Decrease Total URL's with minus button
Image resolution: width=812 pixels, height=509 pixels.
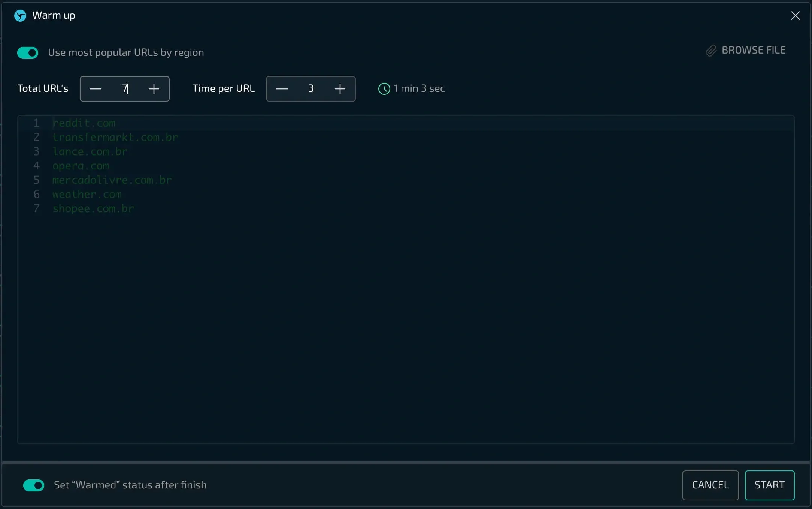click(x=96, y=89)
